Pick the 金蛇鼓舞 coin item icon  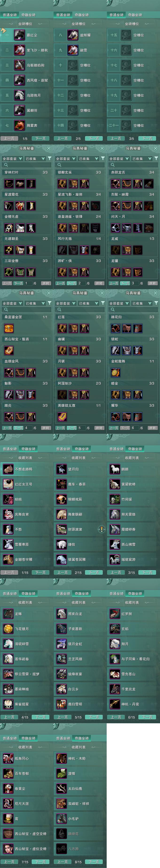(x=115, y=372)
